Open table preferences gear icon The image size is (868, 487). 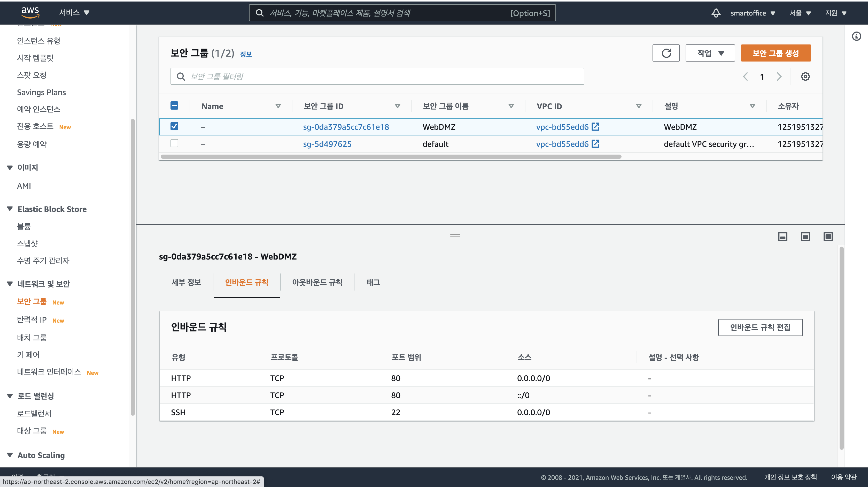coord(805,77)
